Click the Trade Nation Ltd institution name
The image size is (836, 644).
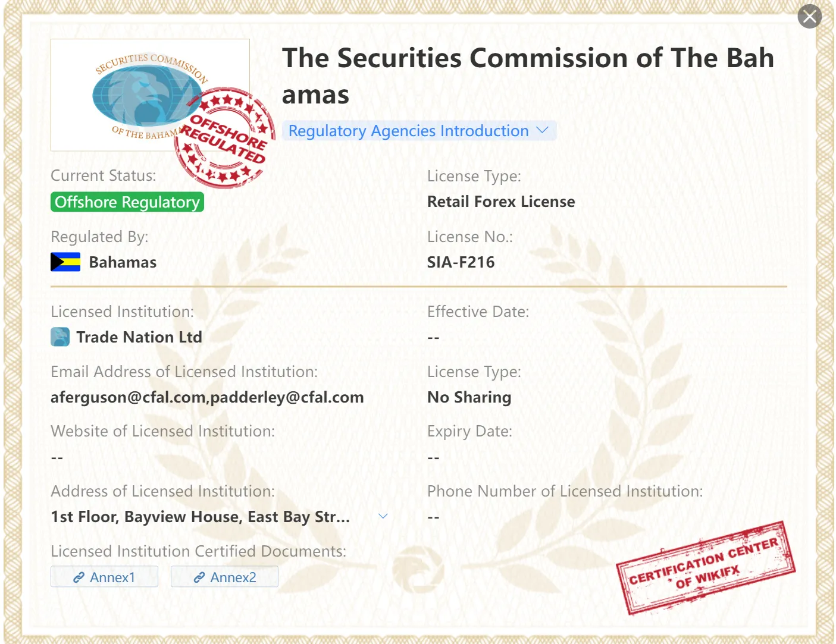[139, 337]
